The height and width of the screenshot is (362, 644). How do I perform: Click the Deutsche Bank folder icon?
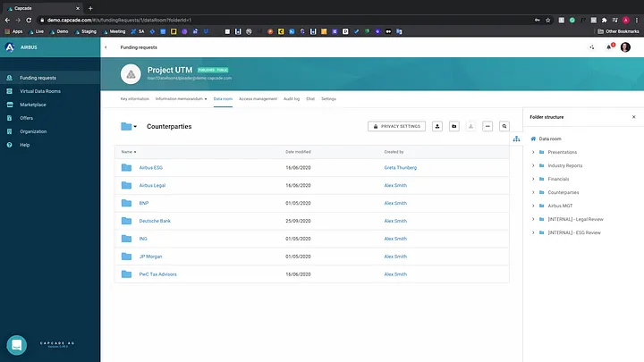click(126, 221)
